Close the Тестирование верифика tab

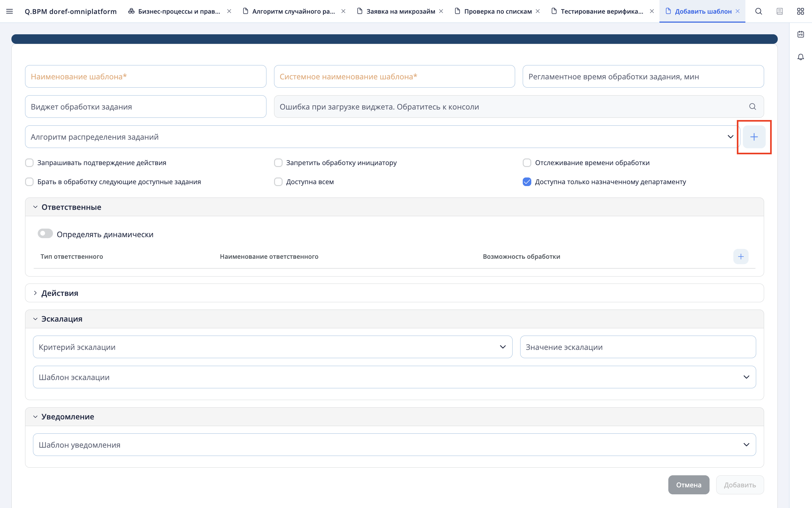pos(652,11)
